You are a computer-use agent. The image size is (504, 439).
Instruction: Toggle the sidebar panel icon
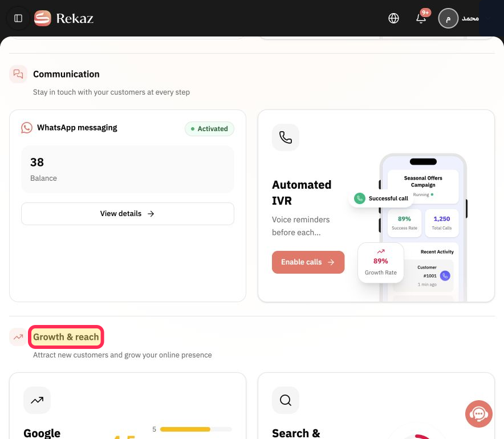(18, 18)
